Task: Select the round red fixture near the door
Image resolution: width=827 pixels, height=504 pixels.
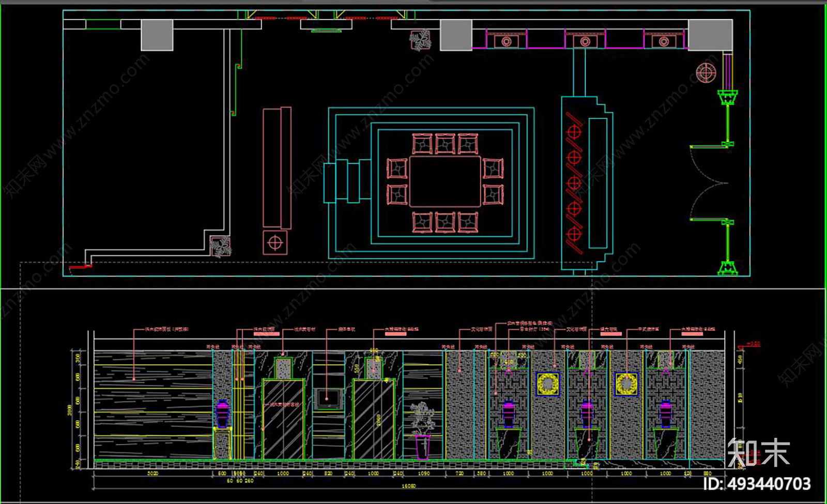Action: (x=706, y=72)
